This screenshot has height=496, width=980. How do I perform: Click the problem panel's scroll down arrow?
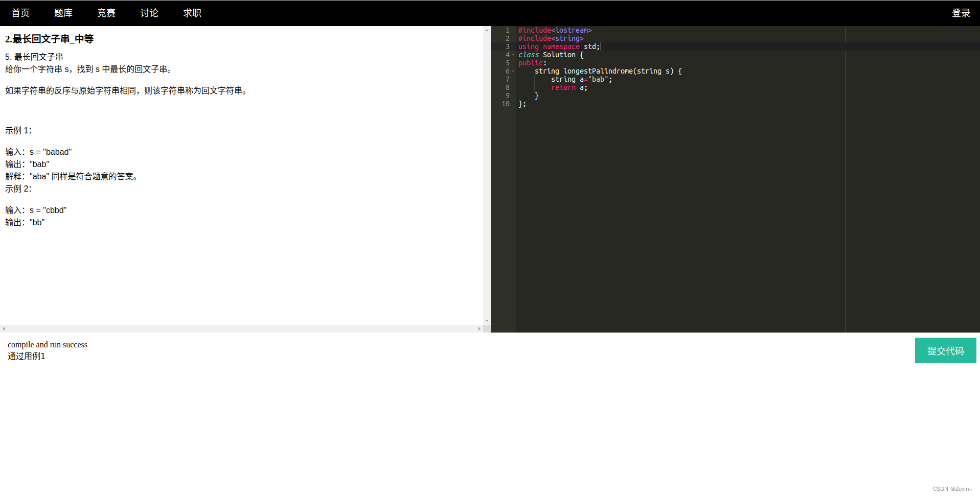[487, 321]
